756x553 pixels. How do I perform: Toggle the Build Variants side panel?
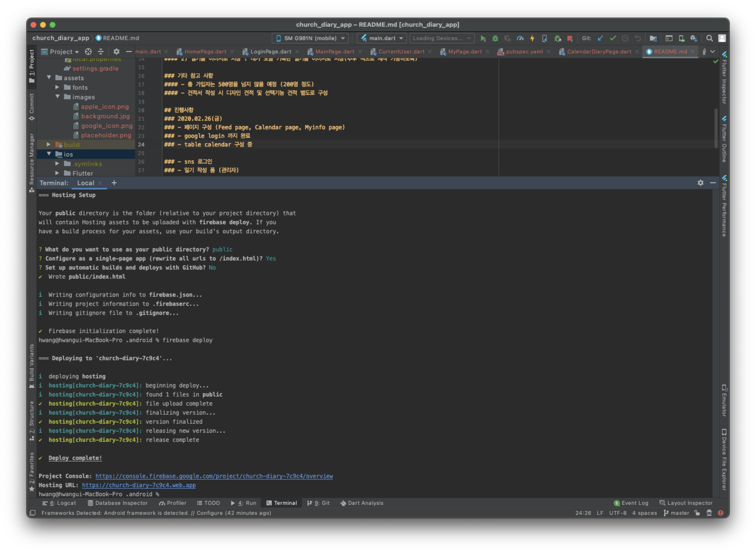tap(32, 365)
